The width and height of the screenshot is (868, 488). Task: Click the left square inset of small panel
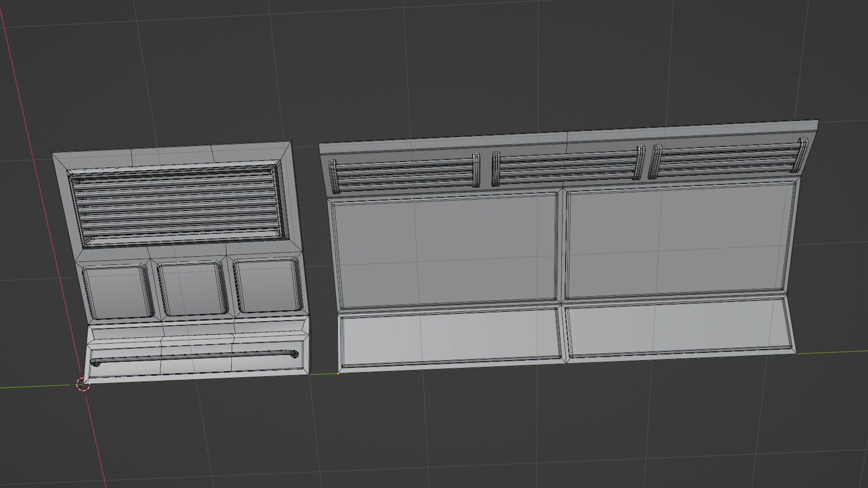(x=118, y=292)
